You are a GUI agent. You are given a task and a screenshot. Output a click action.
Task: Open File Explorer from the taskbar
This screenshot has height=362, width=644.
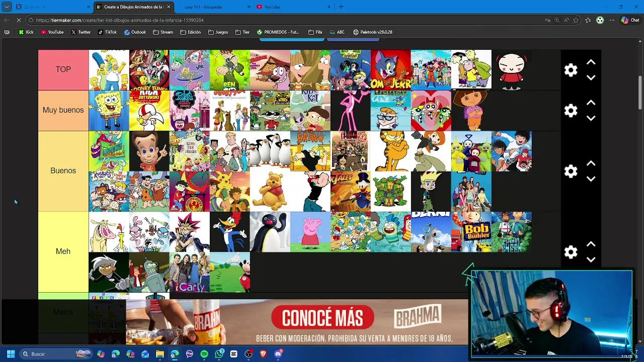160,354
